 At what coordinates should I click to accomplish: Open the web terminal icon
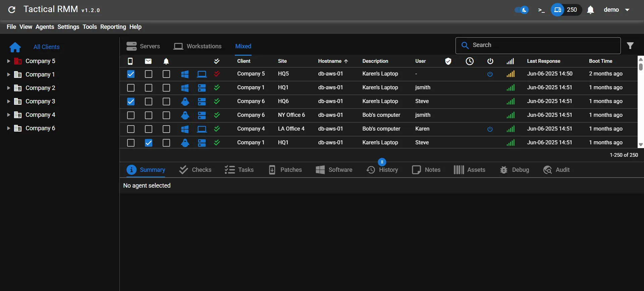[541, 10]
